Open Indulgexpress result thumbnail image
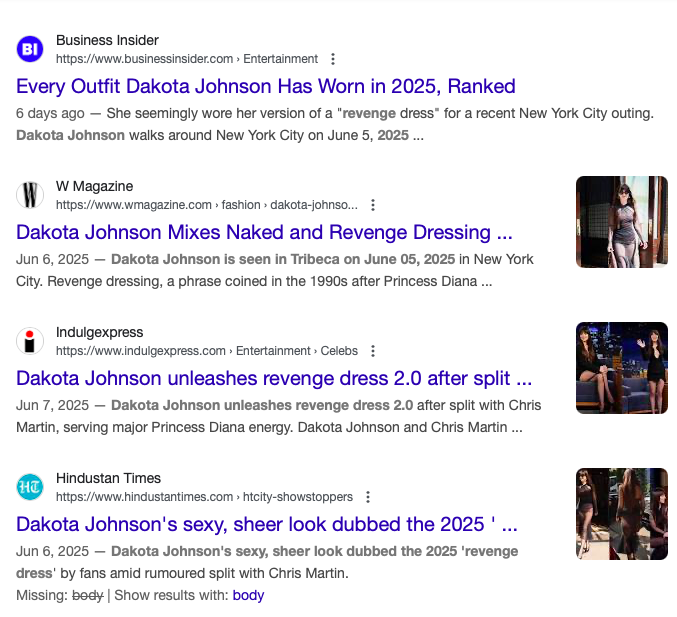677x617 pixels. [x=622, y=368]
